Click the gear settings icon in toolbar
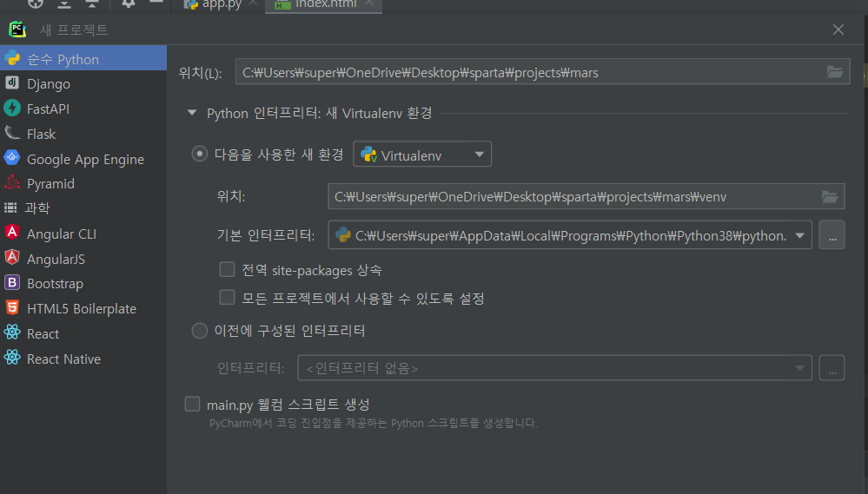Screen dimensions: 868x494 click(129, 3)
